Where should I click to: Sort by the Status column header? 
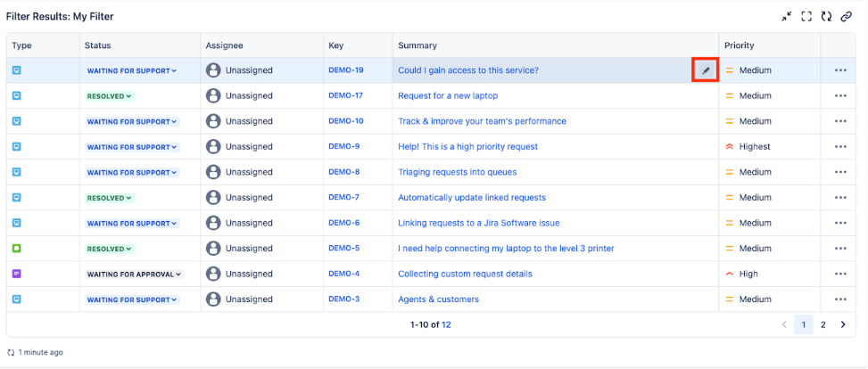pos(97,45)
